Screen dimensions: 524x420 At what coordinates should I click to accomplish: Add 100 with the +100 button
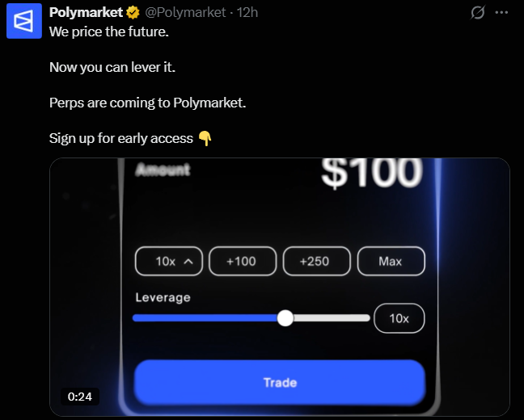coord(243,261)
